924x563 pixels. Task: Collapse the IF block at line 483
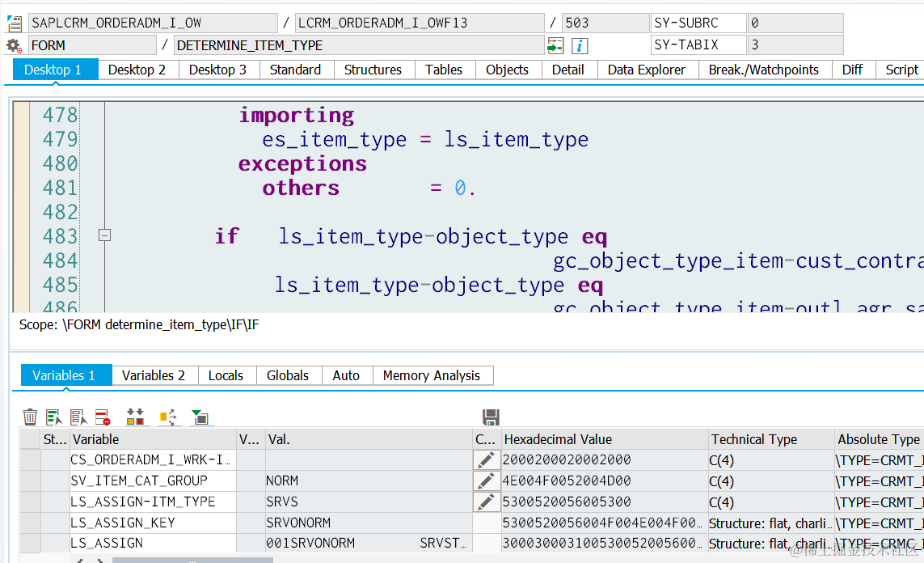click(x=104, y=235)
